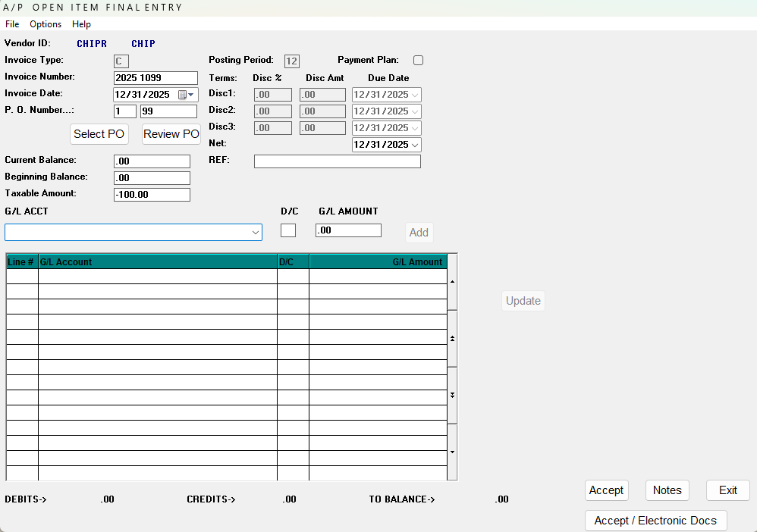Open the Net due date dropdown
The width and height of the screenshot is (757, 532).
click(x=415, y=145)
